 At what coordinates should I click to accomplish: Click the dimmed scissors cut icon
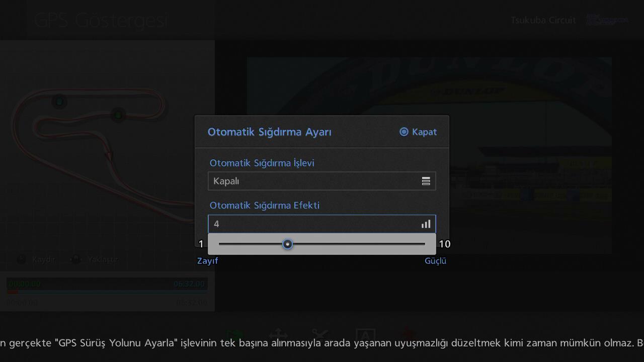320,334
